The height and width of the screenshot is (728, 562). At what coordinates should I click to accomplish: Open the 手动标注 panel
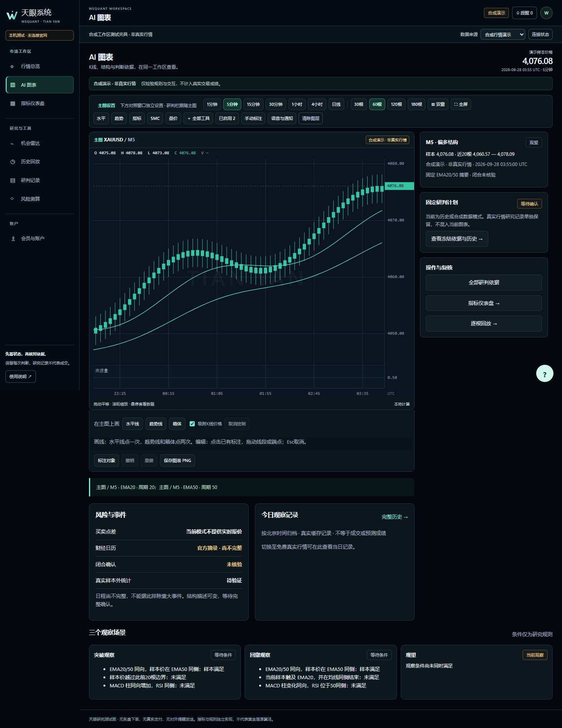253,118
